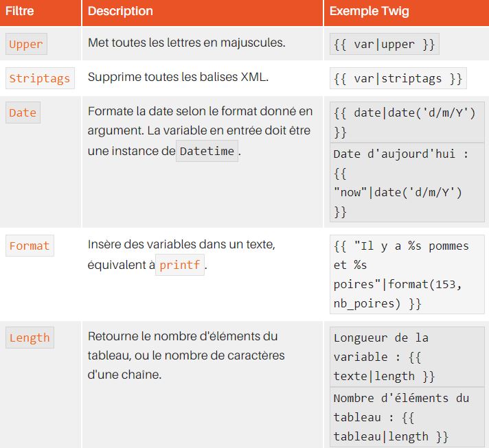
Task: Click the inline "Datetime" code word
Action: pyautogui.click(x=207, y=151)
